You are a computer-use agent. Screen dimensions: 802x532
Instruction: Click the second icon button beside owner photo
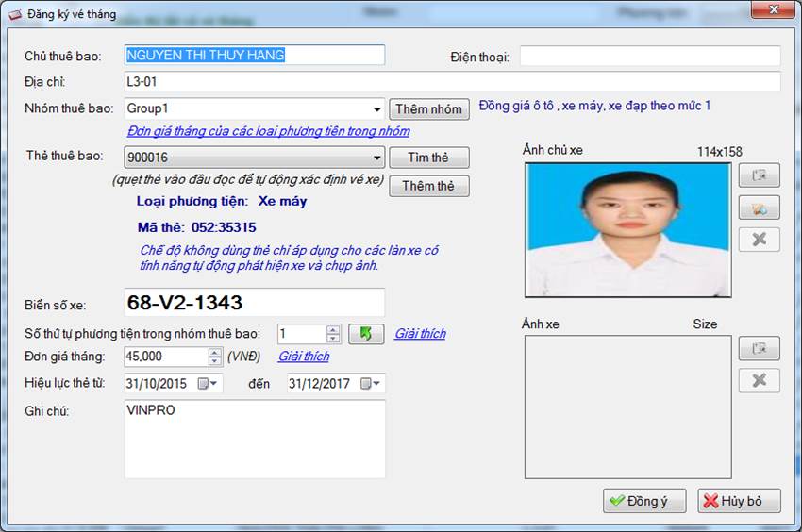[759, 208]
